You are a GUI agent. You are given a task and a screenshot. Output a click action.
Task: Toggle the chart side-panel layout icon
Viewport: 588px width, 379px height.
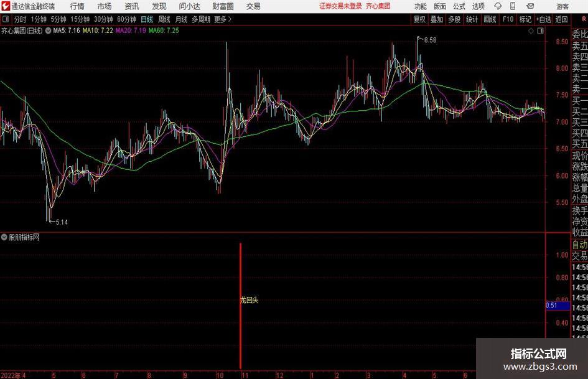click(540, 31)
